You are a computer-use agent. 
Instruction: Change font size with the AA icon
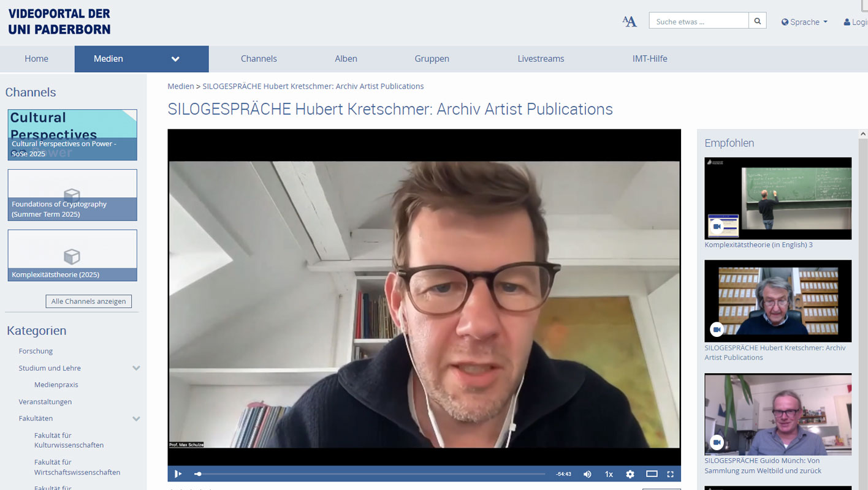pos(630,21)
